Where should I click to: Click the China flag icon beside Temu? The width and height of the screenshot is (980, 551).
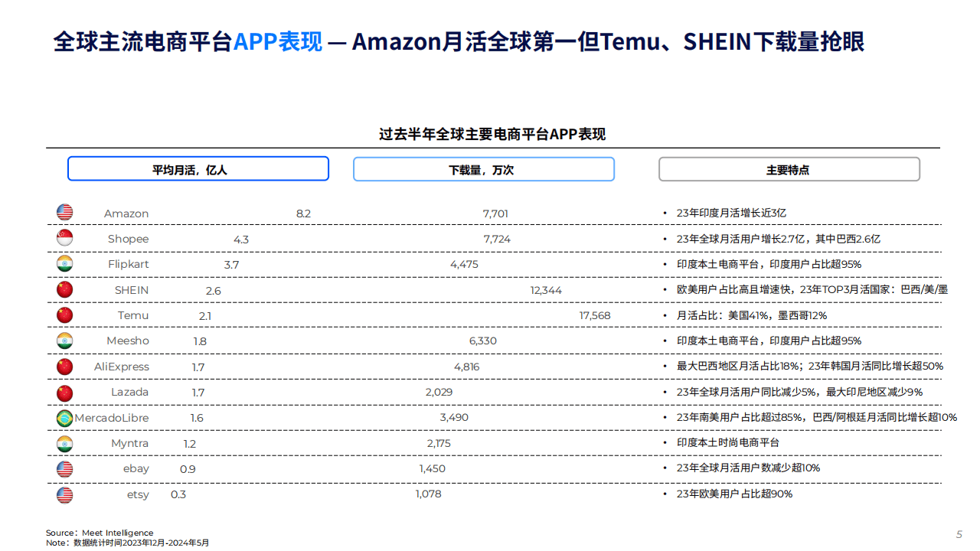point(64,315)
